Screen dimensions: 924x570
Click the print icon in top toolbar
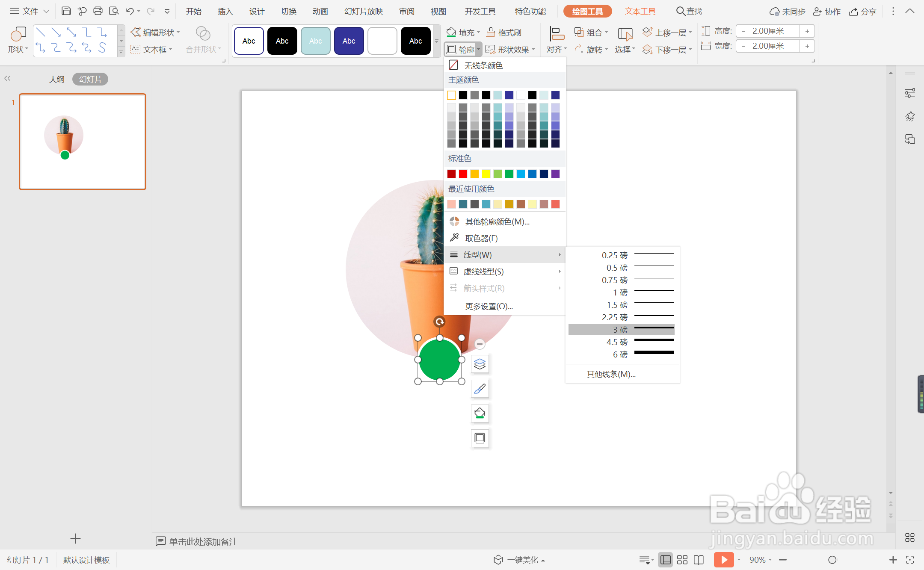(x=98, y=11)
